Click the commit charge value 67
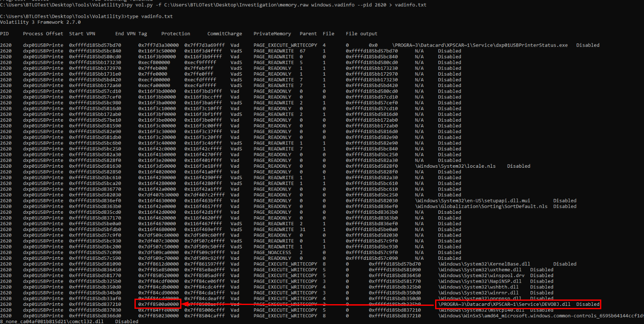This screenshot has width=644, height=324. [302, 51]
